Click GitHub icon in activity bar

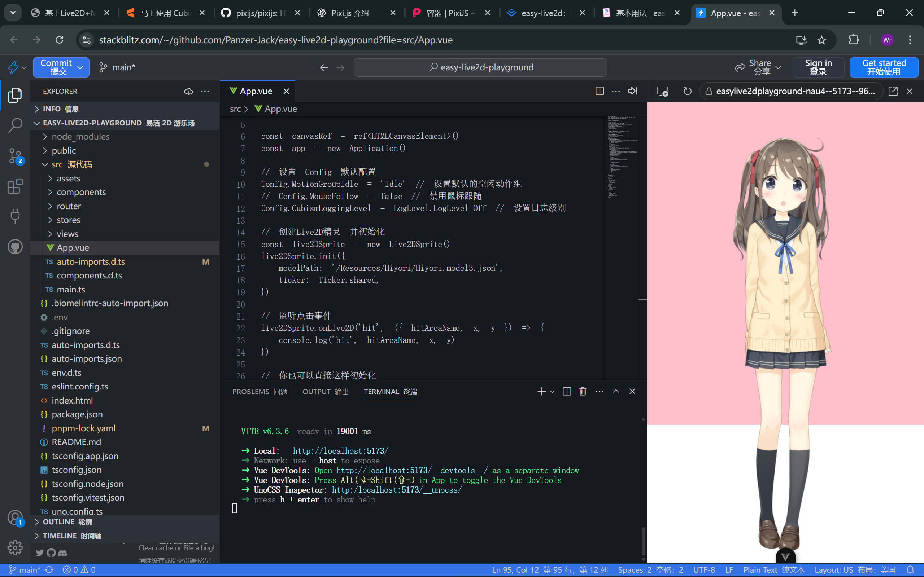click(x=15, y=247)
